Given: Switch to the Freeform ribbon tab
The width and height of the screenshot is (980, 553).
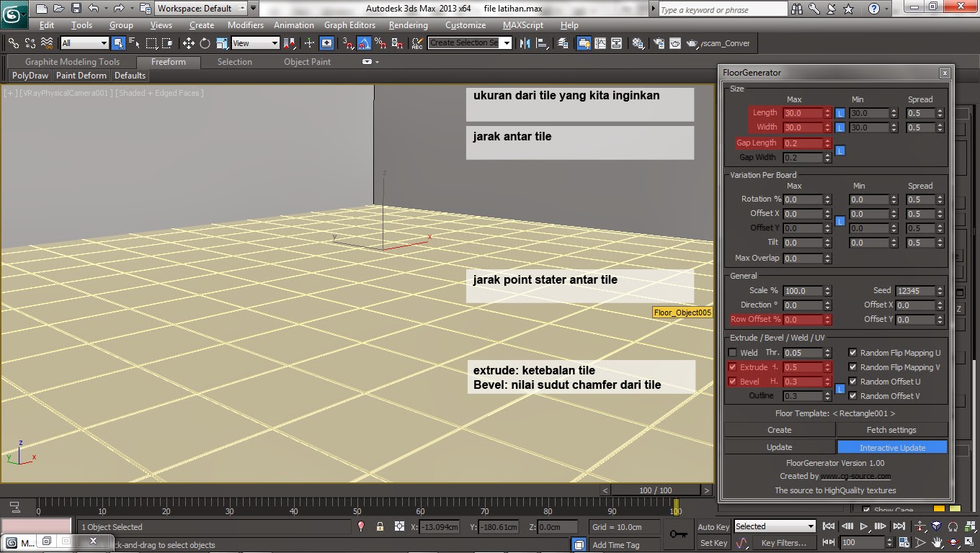Looking at the screenshot, I should point(168,62).
